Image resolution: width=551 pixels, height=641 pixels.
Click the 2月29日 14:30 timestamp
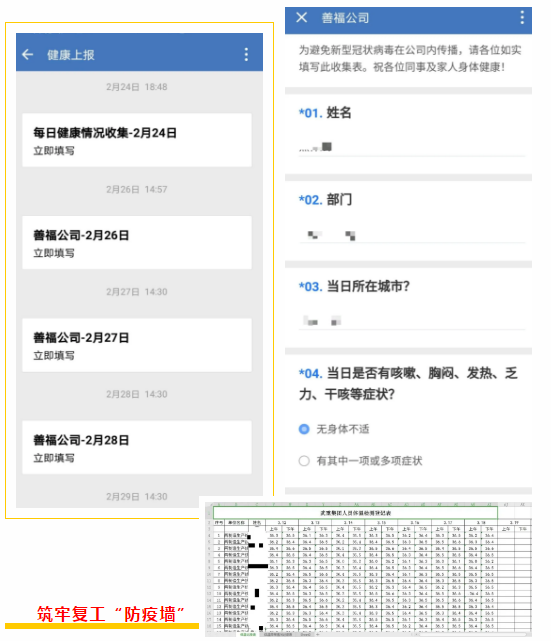[x=137, y=496]
